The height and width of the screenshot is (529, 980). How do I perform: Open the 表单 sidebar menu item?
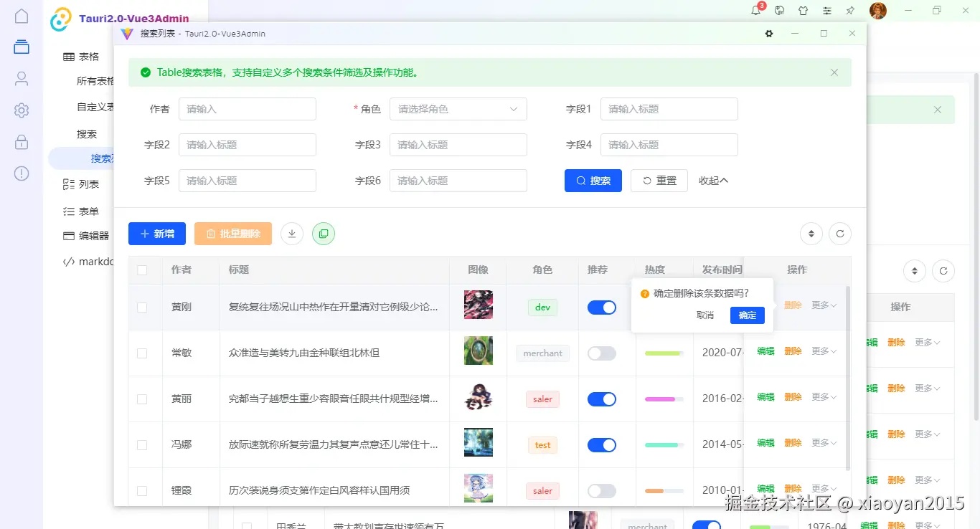(x=88, y=211)
